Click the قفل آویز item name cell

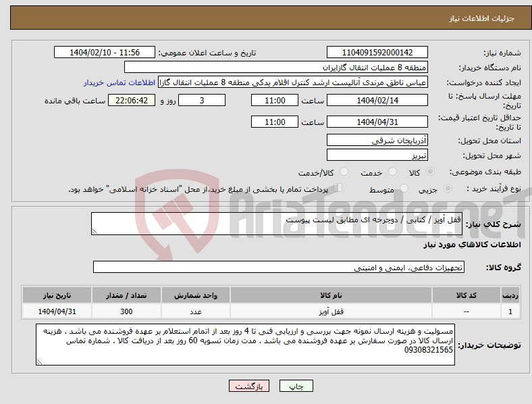pos(331,311)
